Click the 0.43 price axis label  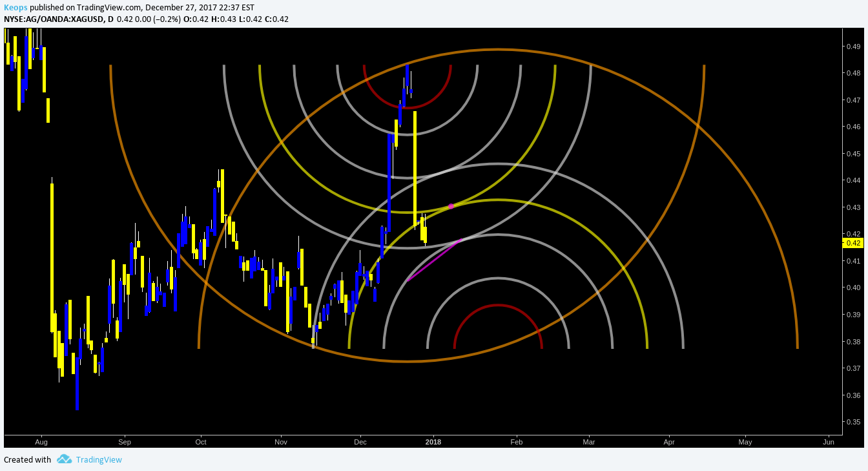853,207
